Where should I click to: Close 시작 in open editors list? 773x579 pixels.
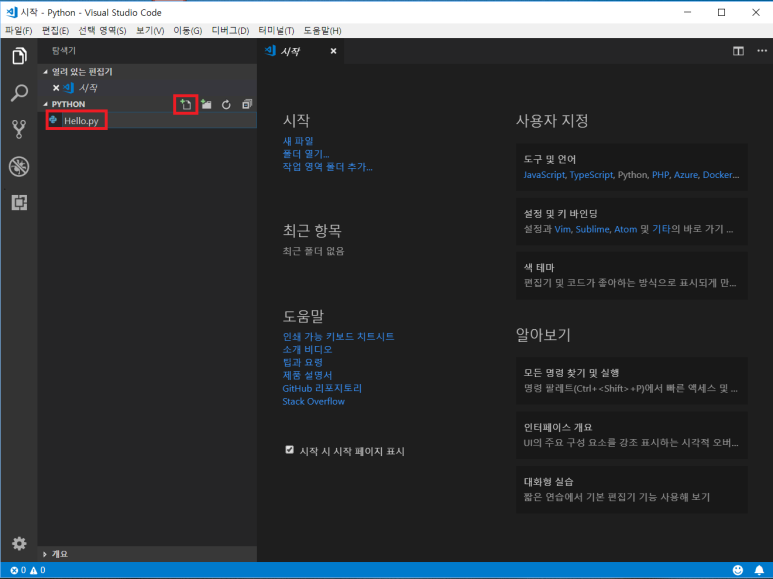pos(56,88)
